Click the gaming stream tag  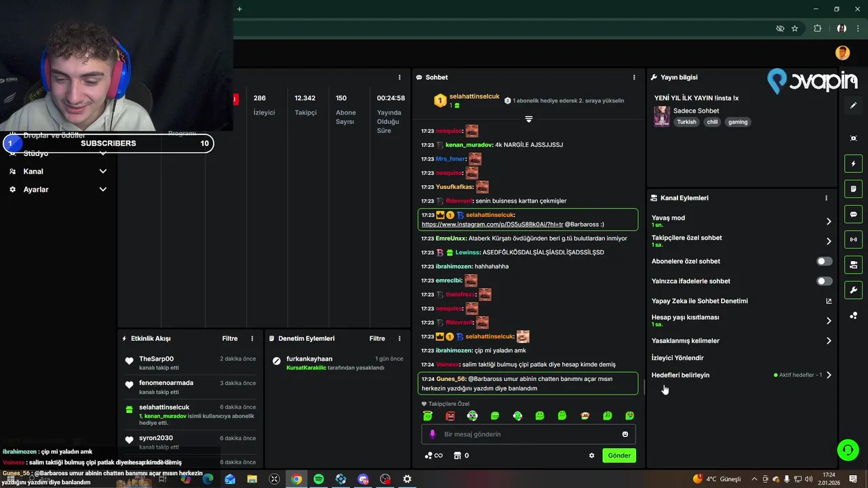(x=738, y=122)
